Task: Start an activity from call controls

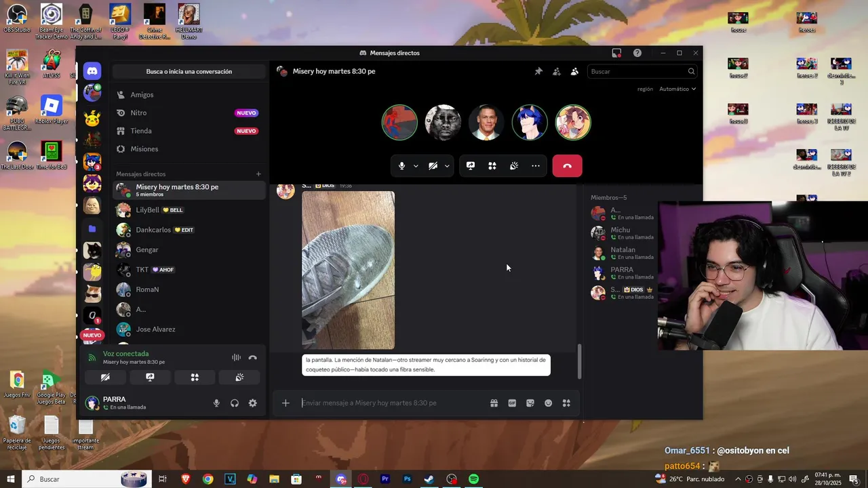Action: click(x=492, y=165)
